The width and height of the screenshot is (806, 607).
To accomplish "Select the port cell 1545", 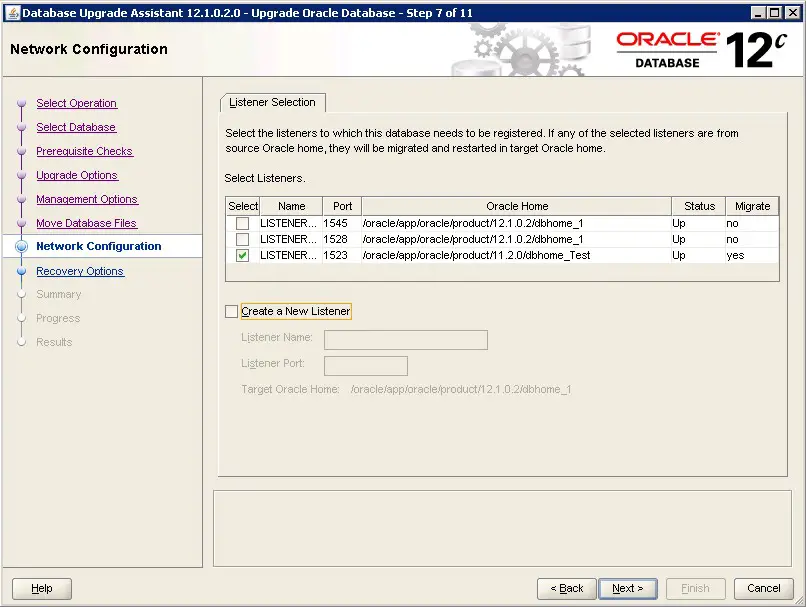I will 342,224.
